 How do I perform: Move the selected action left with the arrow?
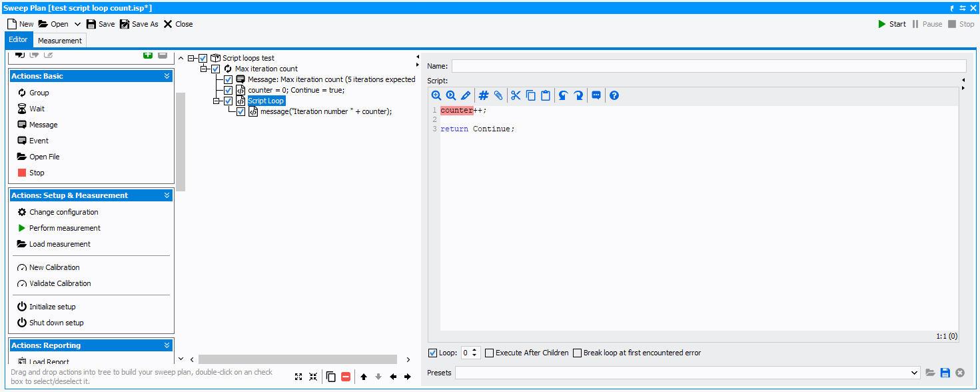click(x=393, y=377)
